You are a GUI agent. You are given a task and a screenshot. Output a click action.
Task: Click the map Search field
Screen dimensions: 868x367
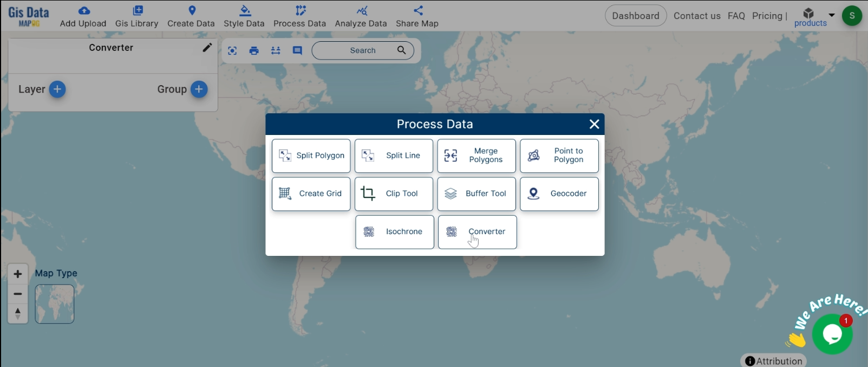pyautogui.click(x=357, y=50)
